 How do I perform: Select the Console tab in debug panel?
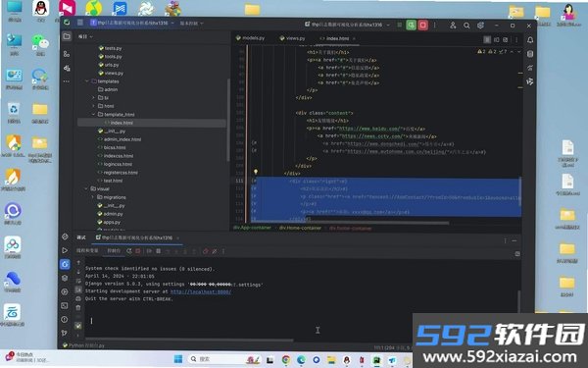(x=114, y=251)
